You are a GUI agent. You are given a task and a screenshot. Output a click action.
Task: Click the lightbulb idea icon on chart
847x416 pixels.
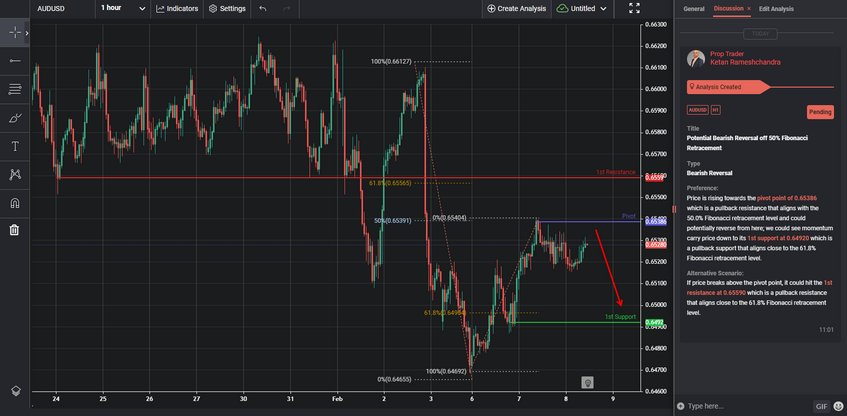coord(588,383)
